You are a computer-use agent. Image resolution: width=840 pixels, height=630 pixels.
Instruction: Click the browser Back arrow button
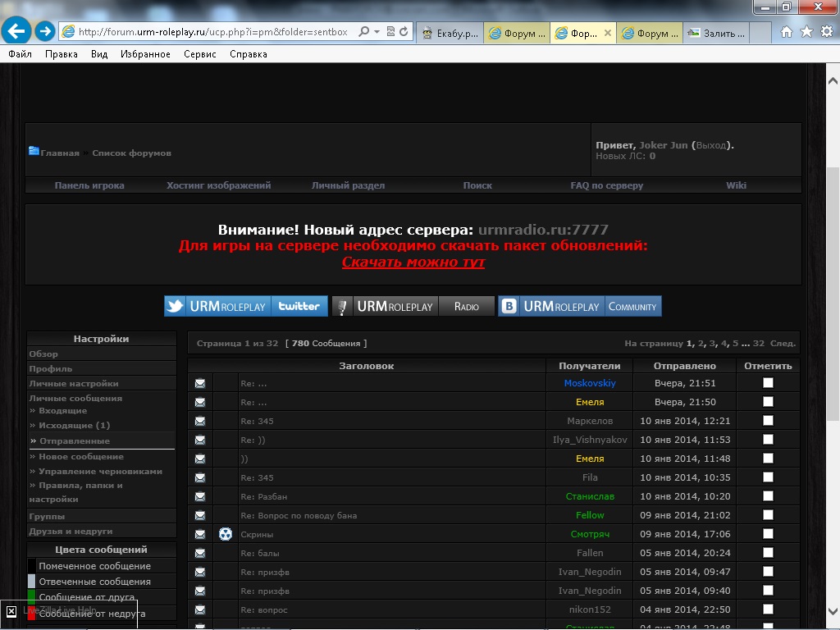point(16,31)
